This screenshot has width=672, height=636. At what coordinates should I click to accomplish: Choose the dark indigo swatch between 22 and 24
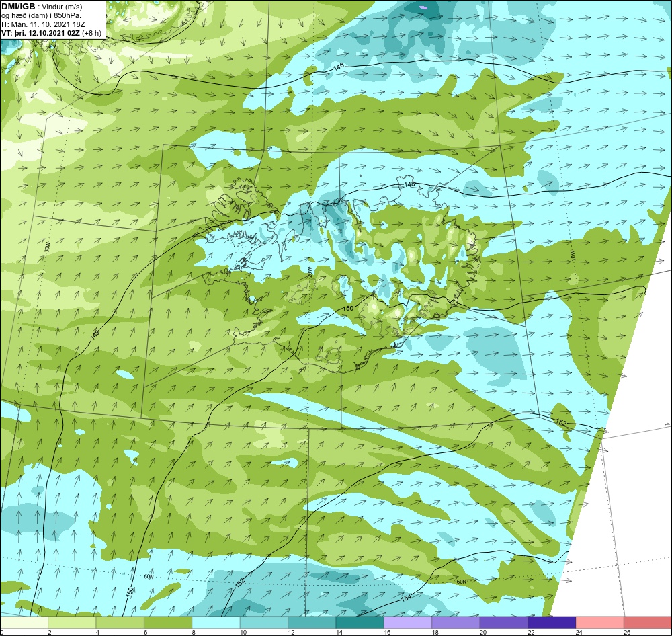point(552,623)
